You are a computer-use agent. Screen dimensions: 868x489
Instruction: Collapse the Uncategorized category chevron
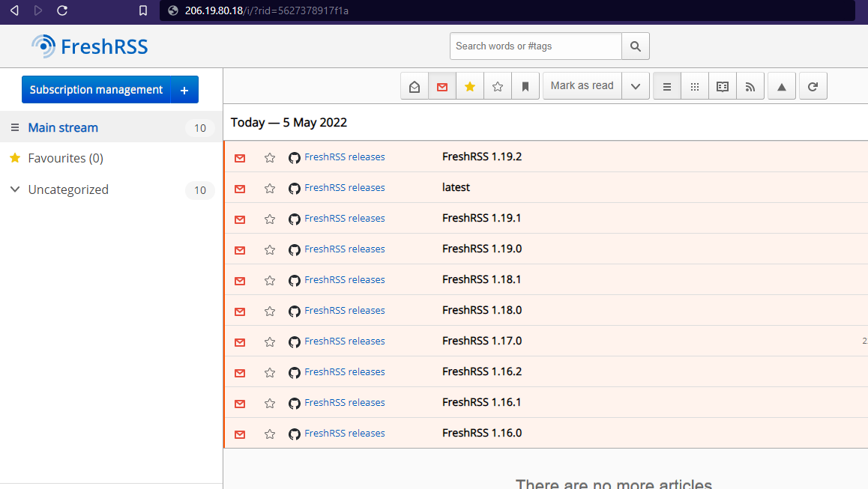[x=15, y=189]
